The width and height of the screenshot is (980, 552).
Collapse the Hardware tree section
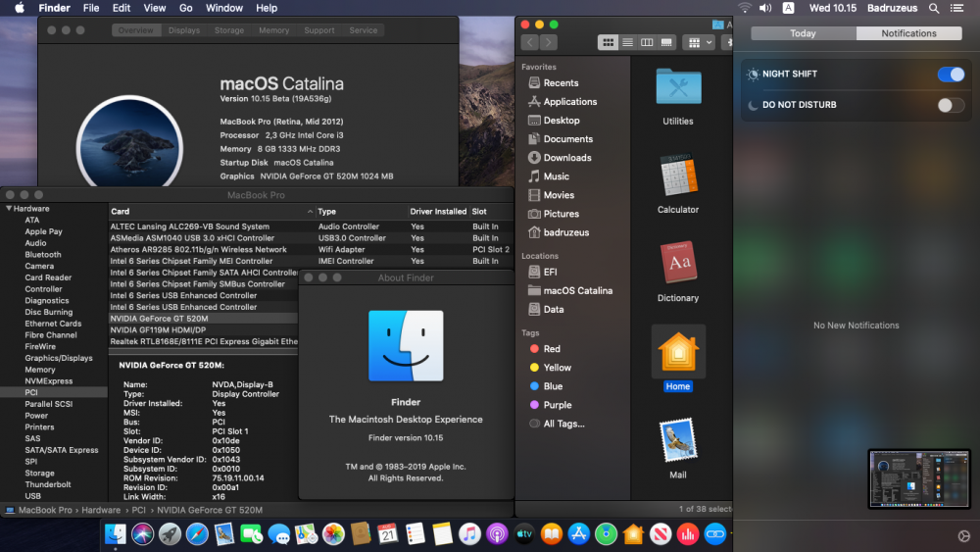[9, 208]
